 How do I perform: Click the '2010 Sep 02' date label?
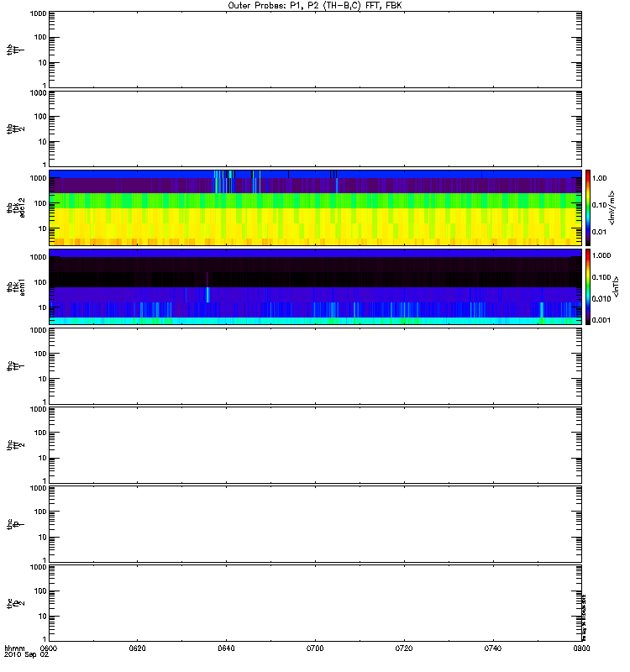(26, 655)
